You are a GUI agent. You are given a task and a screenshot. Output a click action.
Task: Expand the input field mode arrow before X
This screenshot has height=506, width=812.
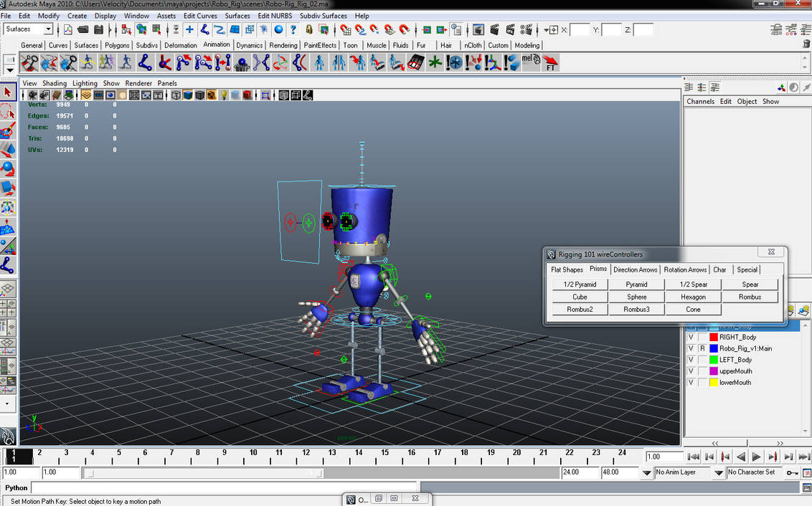(x=547, y=30)
